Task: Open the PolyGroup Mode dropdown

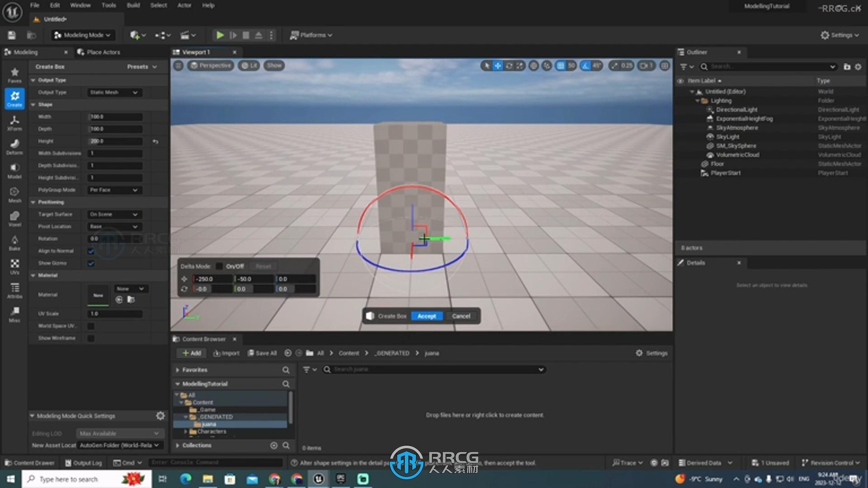Action: [113, 189]
